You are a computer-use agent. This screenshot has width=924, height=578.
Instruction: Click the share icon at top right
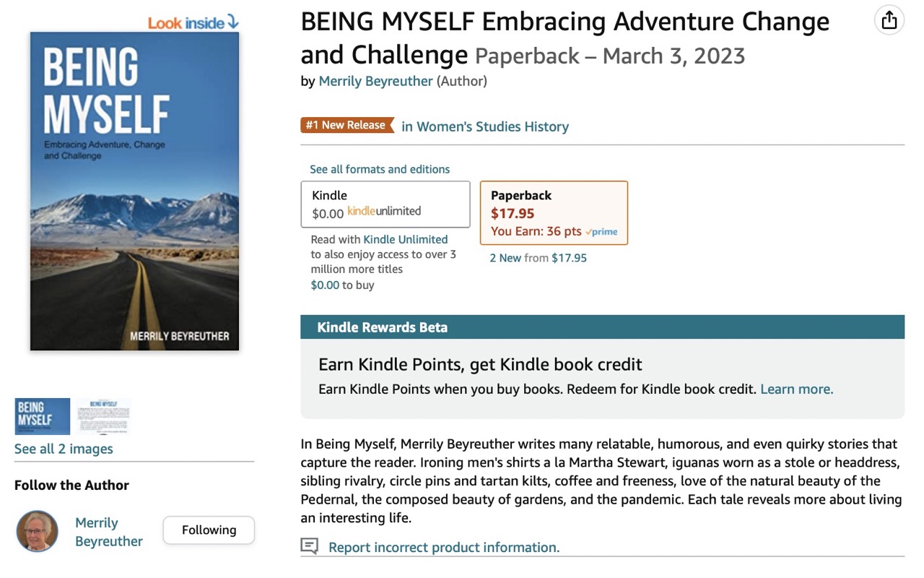click(x=889, y=20)
